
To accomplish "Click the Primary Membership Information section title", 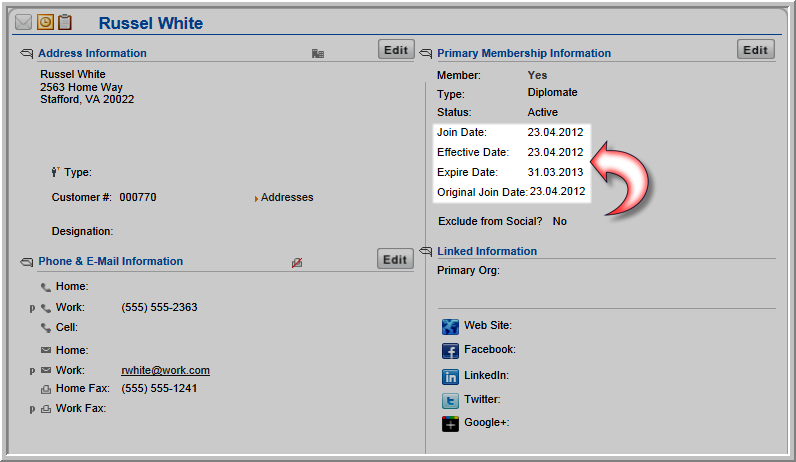I will (x=524, y=53).
